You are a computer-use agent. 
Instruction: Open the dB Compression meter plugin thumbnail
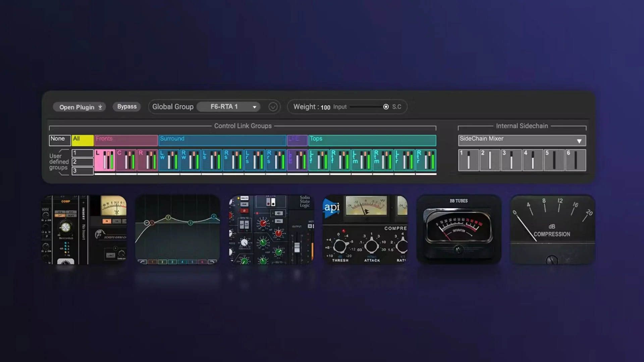(x=552, y=230)
